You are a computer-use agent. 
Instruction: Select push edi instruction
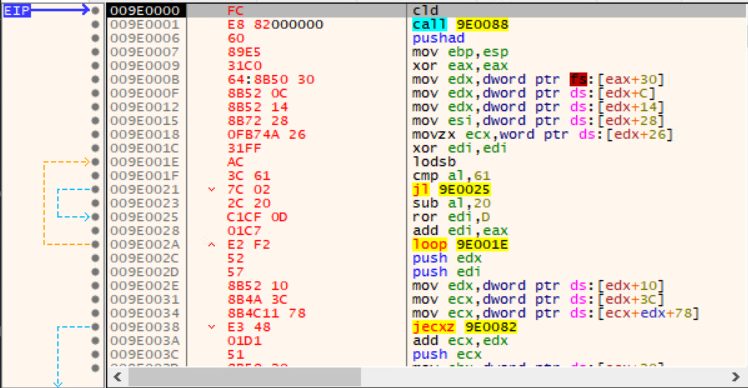point(447,272)
